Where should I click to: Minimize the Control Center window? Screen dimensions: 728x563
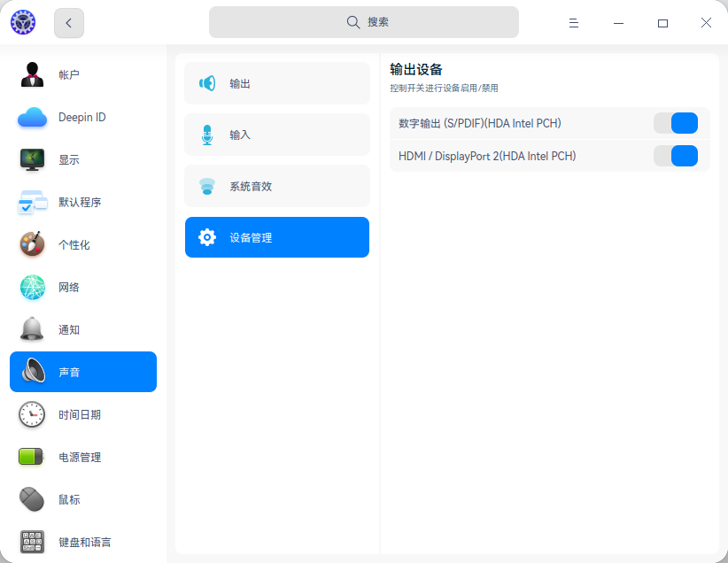click(x=618, y=23)
